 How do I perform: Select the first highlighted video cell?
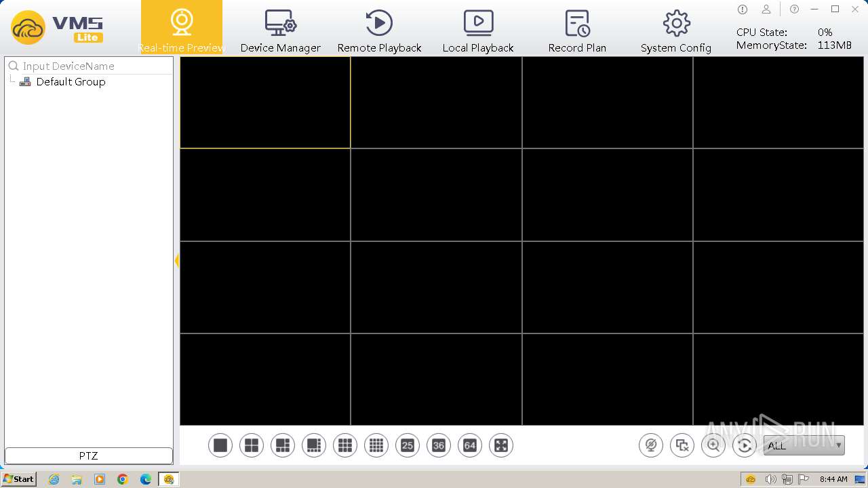click(265, 102)
